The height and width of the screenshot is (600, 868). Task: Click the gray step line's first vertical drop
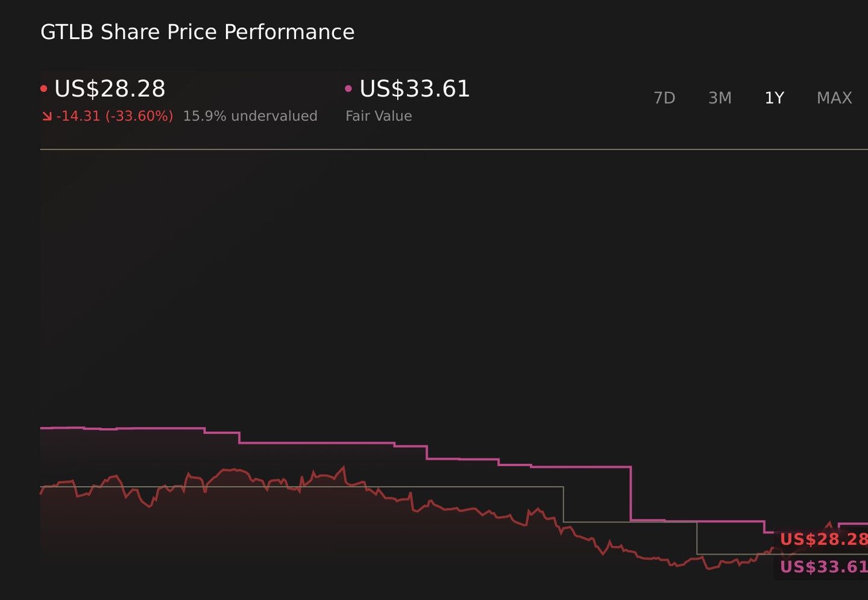coord(563,504)
